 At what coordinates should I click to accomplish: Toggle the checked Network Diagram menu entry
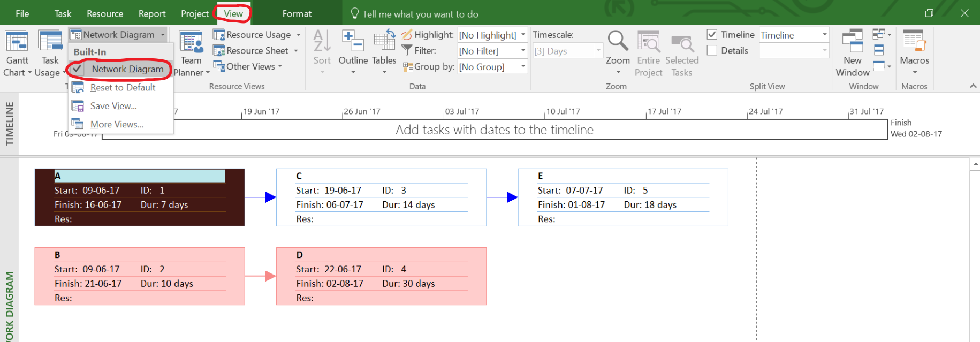(127, 69)
